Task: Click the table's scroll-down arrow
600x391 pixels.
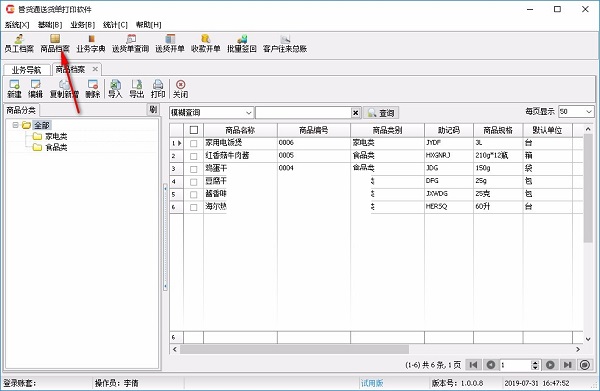Action: 588,339
